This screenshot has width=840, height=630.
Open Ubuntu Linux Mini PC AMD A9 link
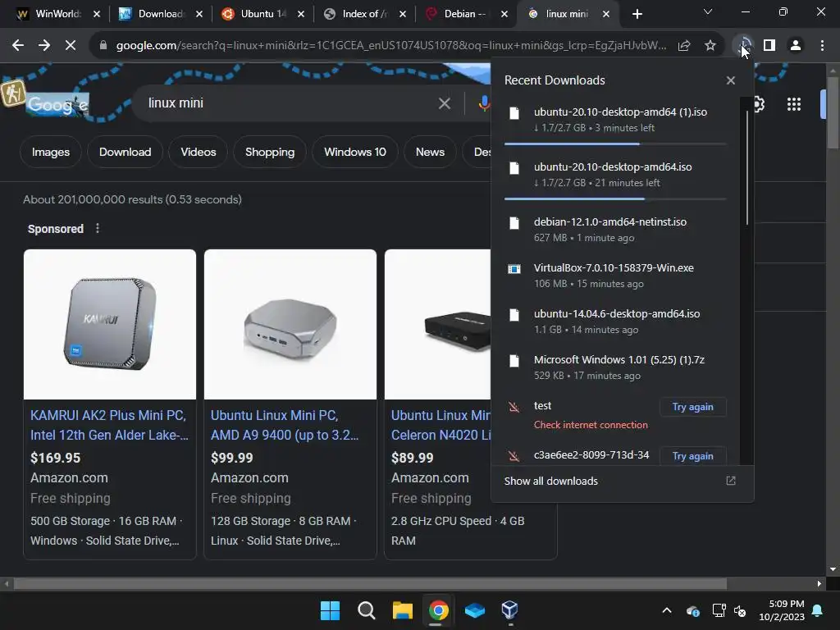tap(285, 425)
